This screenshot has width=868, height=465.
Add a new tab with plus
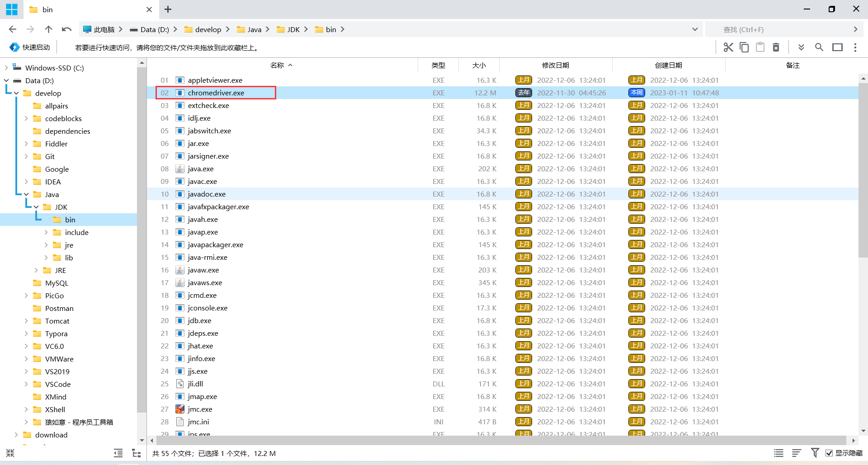coord(168,9)
